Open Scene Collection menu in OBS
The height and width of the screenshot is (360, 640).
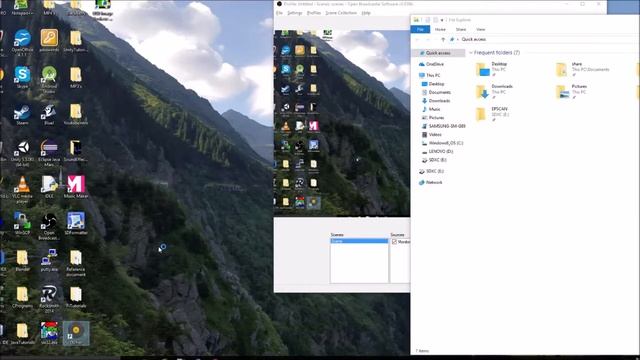341,13
